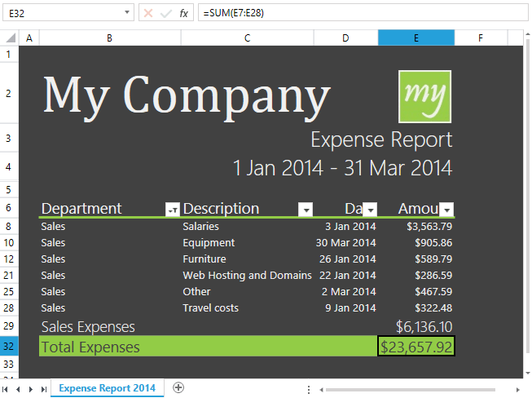Expand the Name Box dropdown arrow
Image resolution: width=532 pixels, height=398 pixels.
[x=126, y=13]
